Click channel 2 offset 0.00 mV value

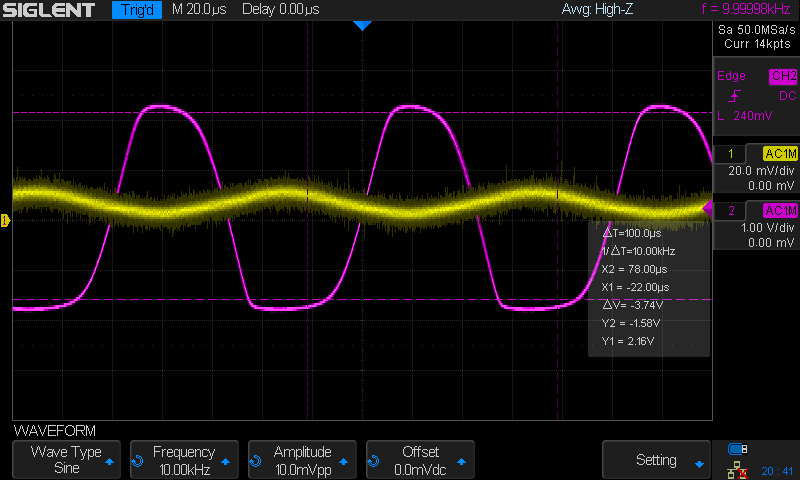pyautogui.click(x=771, y=243)
